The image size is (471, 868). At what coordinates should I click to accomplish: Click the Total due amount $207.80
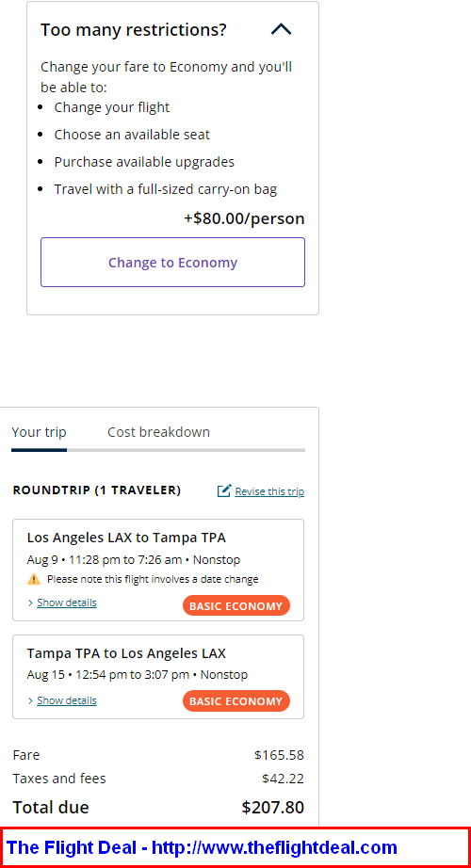[x=272, y=807]
